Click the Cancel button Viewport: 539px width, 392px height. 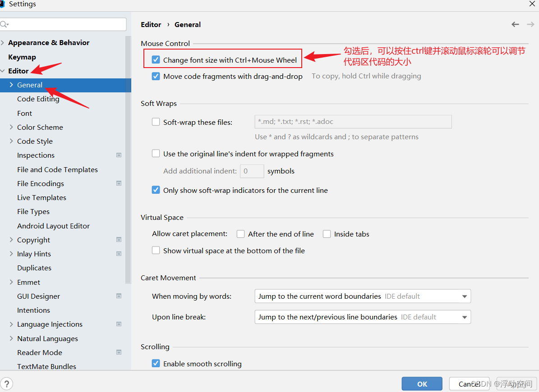coord(469,384)
